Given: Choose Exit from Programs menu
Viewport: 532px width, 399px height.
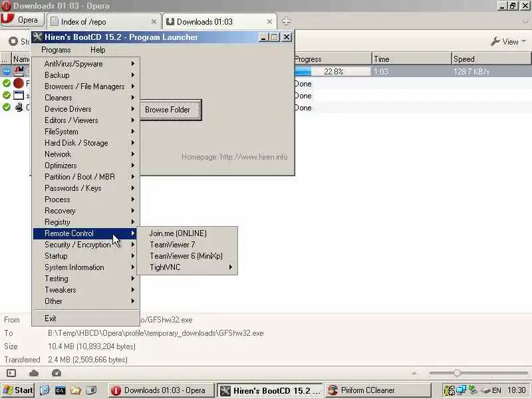Looking at the screenshot, I should (x=86, y=319).
